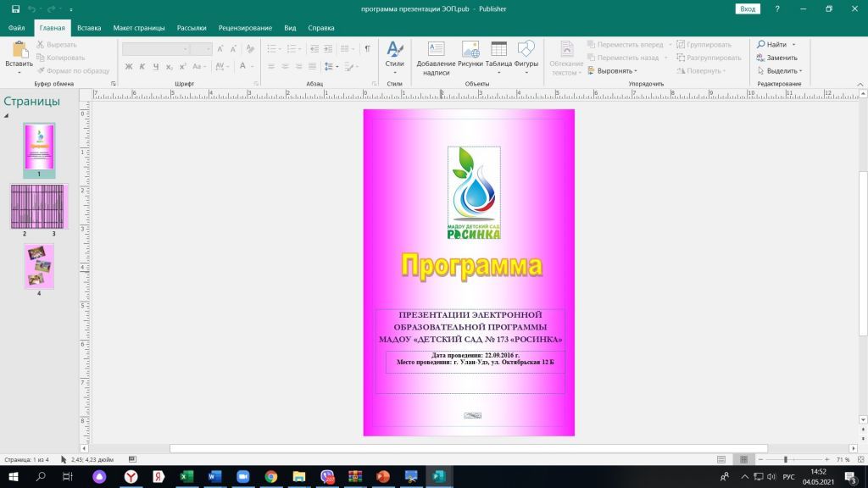The width and height of the screenshot is (868, 488).
Task: Open the Вставка (Insert) ribbon tab
Action: click(89, 28)
